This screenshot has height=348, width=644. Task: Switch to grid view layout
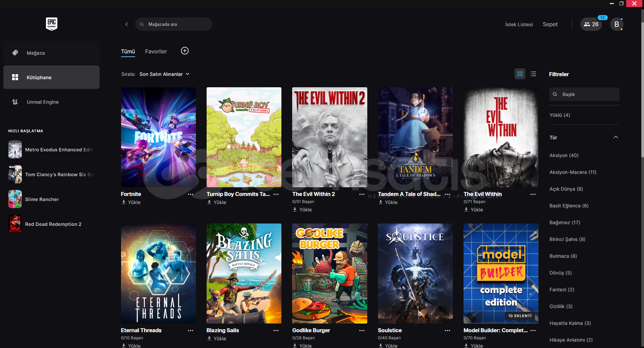[x=520, y=74]
